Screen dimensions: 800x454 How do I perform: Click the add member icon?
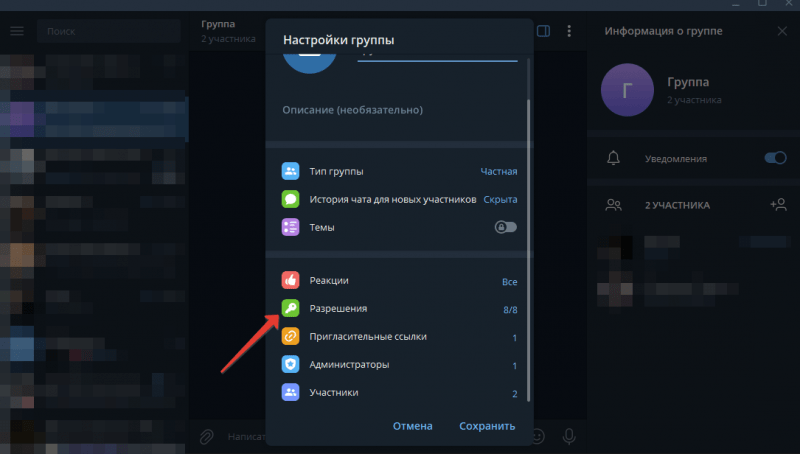point(778,205)
